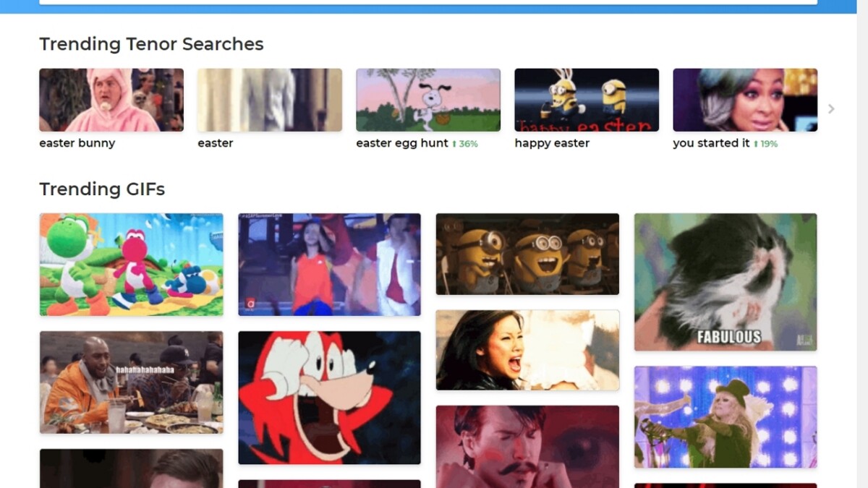Open the red cartoon character screaming GIF
The width and height of the screenshot is (868, 488).
329,398
